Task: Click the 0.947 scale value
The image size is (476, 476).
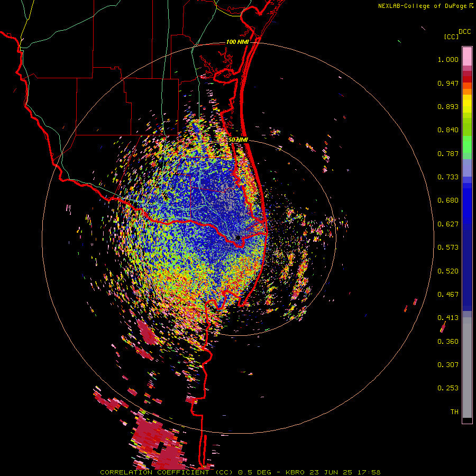Action: [448, 83]
